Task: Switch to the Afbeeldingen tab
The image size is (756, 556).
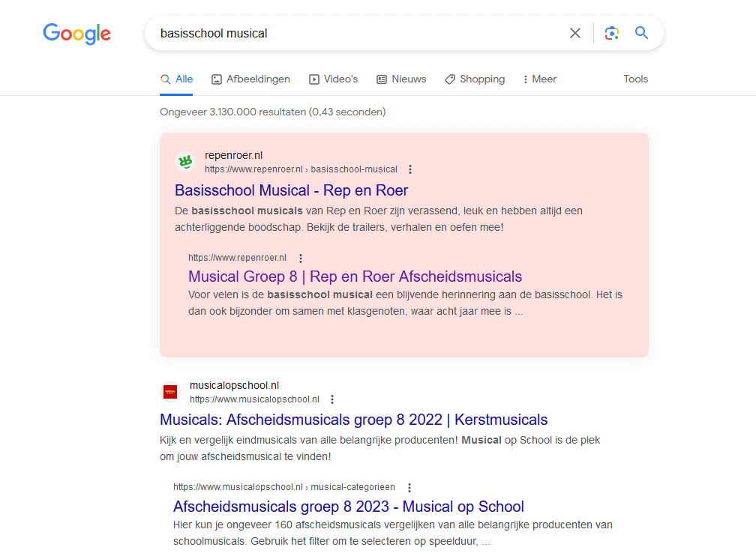Action: [x=250, y=79]
